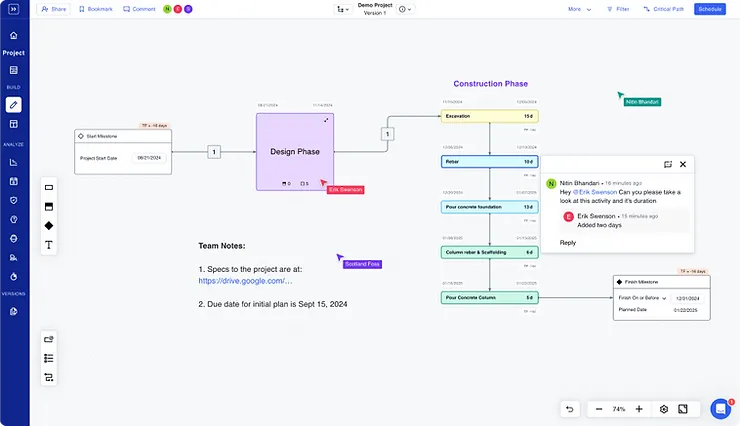Click the @Erik Swenson mention

coord(595,192)
